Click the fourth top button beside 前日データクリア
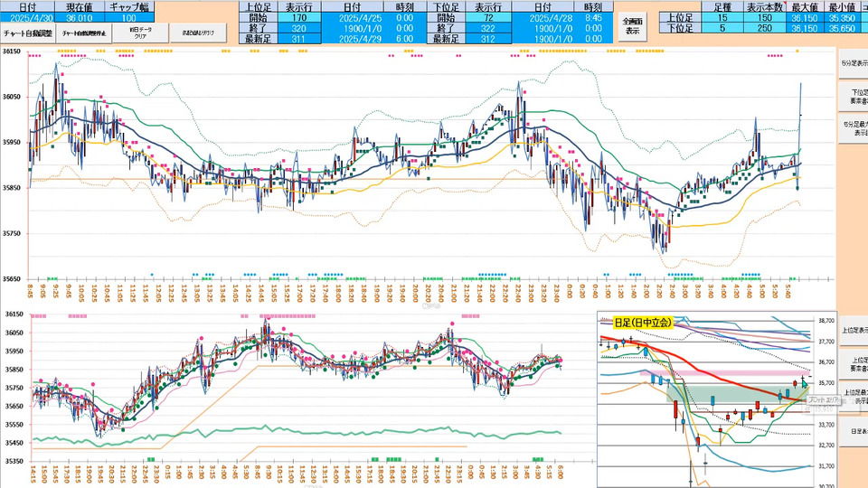Image resolution: width=868 pixels, height=488 pixels. [x=198, y=33]
